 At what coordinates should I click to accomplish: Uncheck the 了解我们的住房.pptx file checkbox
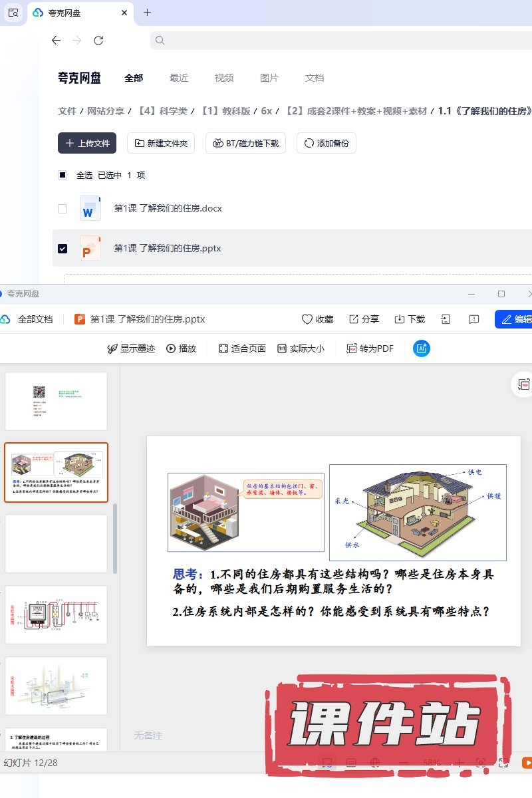pos(63,249)
